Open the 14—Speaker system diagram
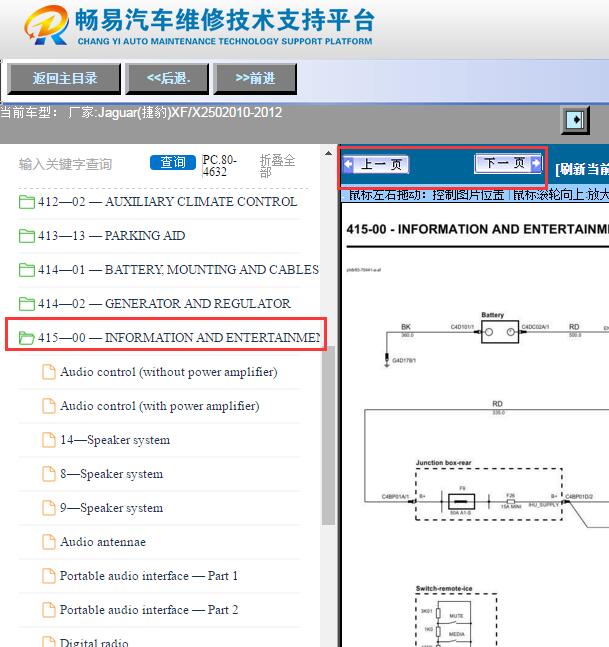This screenshot has height=647, width=609. point(115,440)
